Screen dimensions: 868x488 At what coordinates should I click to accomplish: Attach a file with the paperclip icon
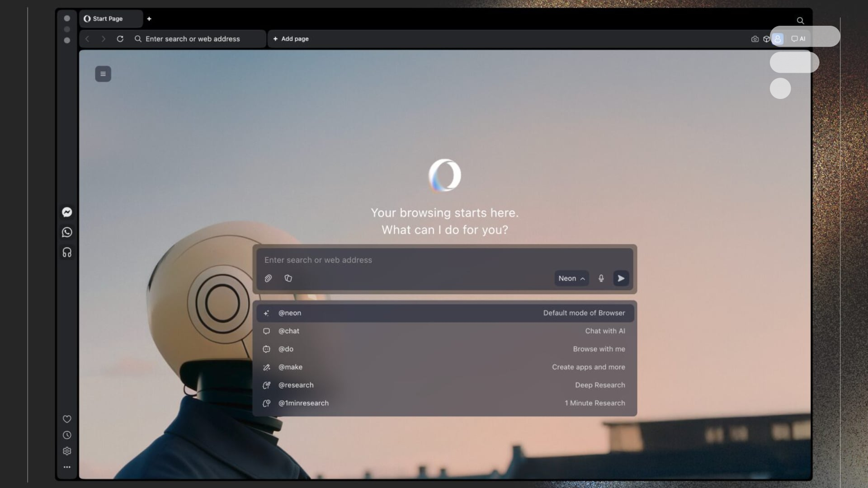click(268, 278)
